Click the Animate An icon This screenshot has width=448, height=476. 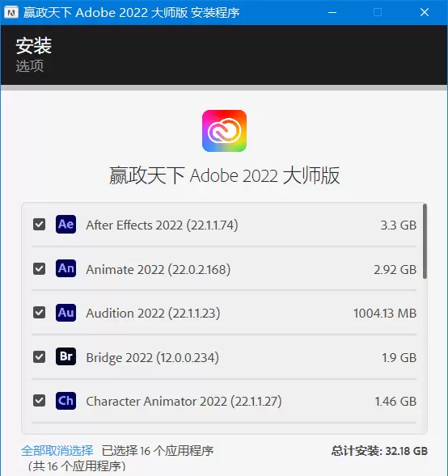coord(66,268)
